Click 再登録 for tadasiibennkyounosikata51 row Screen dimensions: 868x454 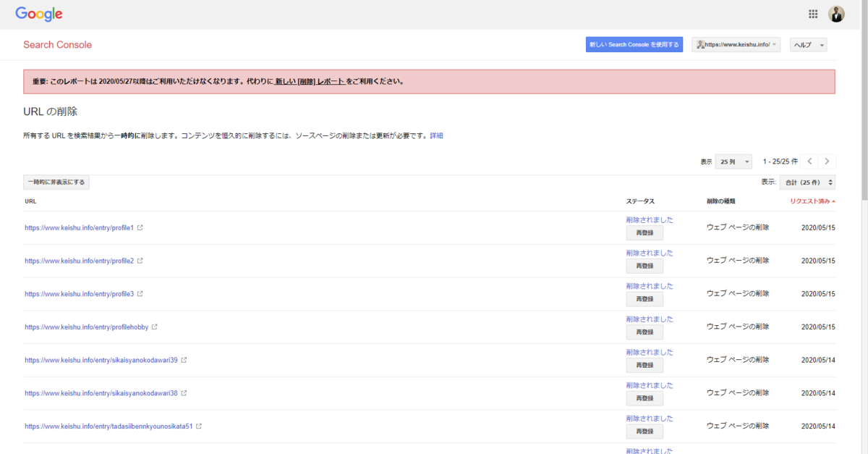click(x=644, y=432)
